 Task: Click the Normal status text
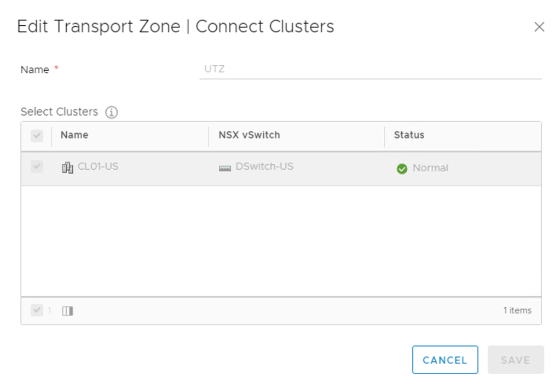(x=430, y=168)
